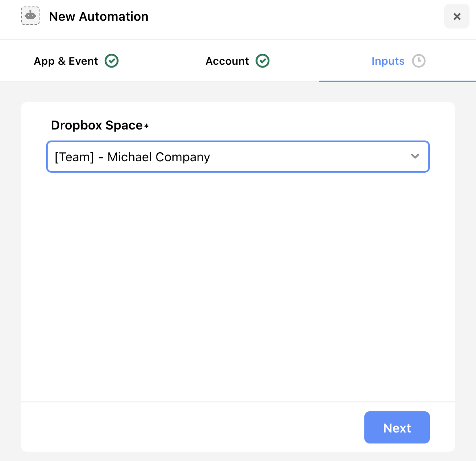Go back to the App & Event step
This screenshot has height=461, width=476.
point(76,61)
